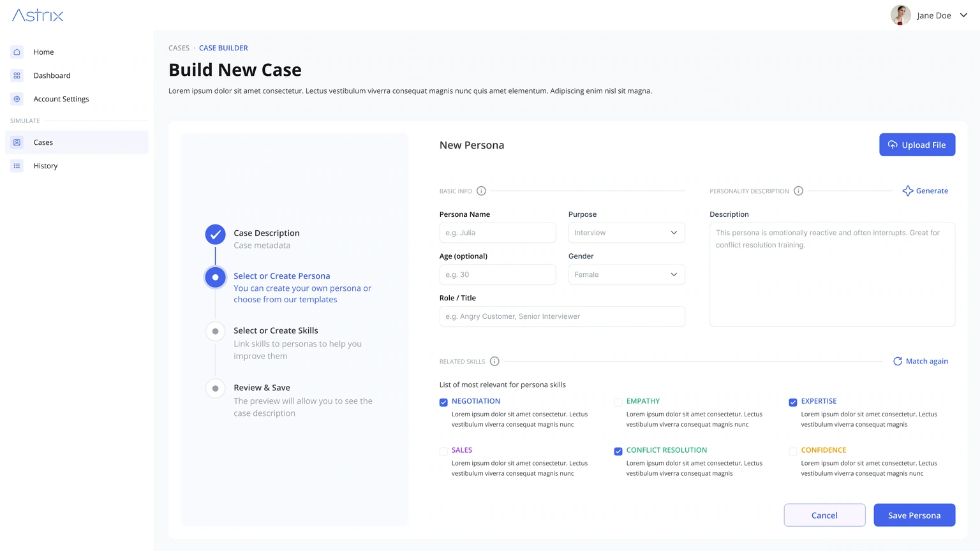This screenshot has height=551, width=980.
Task: Open the Purpose dropdown
Action: pos(627,233)
